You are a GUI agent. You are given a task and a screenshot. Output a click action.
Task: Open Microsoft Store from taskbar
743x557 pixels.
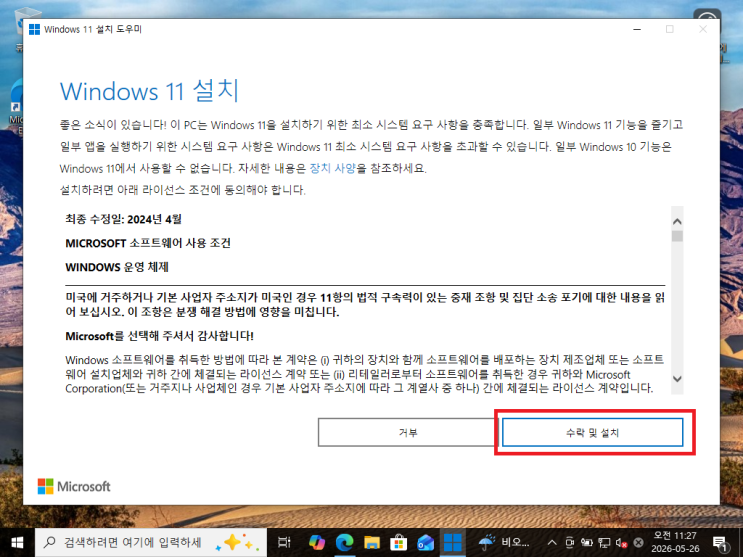point(399,542)
